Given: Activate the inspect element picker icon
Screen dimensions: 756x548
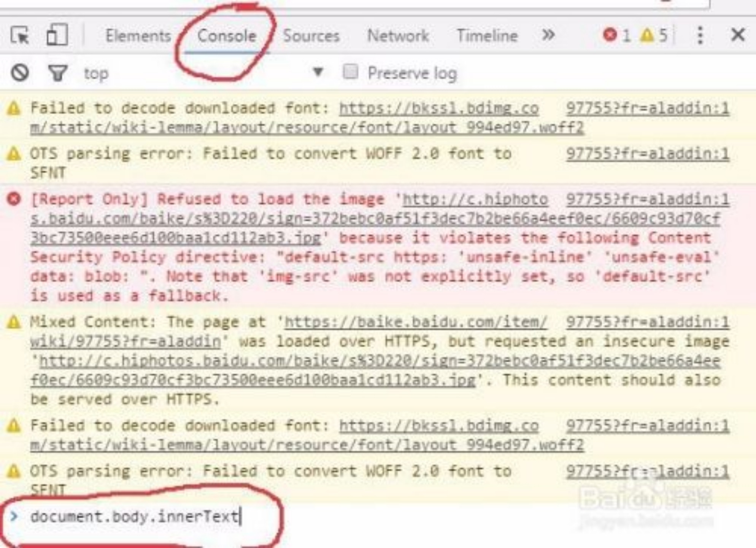Looking at the screenshot, I should point(19,36).
